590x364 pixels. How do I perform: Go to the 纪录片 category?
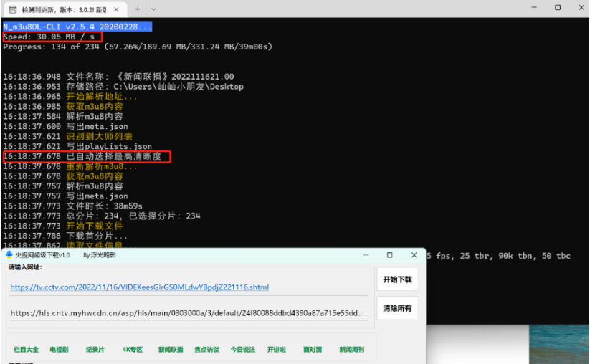coord(95,350)
